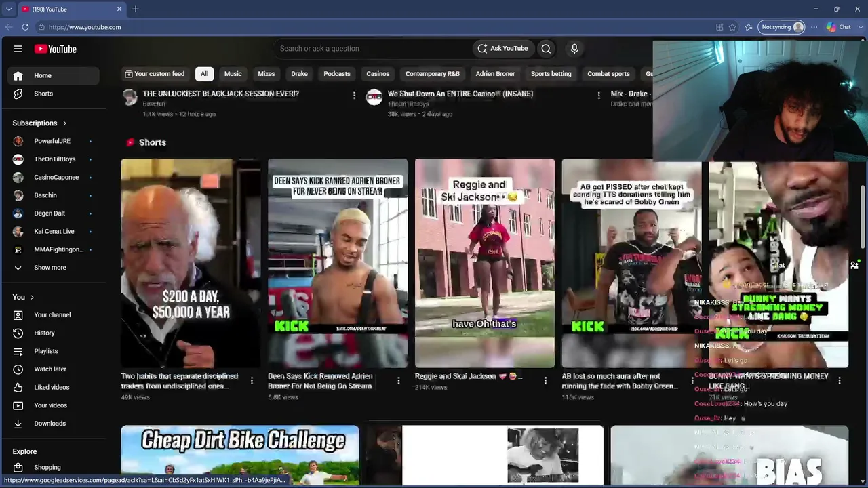Close the YouTube browser tab
This screenshot has height=488, width=868.
[x=119, y=9]
